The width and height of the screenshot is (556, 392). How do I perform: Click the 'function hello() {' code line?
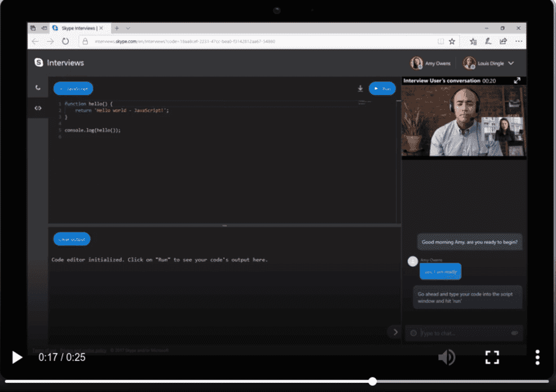(x=89, y=104)
